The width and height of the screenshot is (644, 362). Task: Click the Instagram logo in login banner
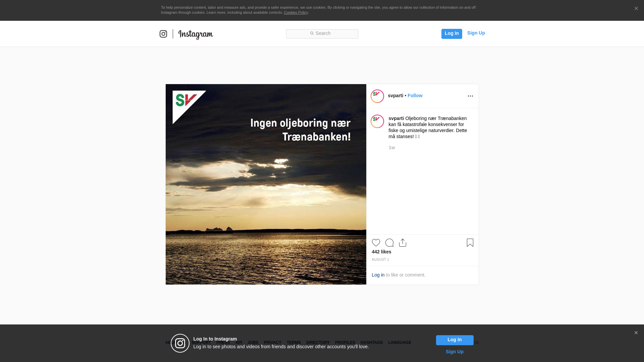coord(180,343)
